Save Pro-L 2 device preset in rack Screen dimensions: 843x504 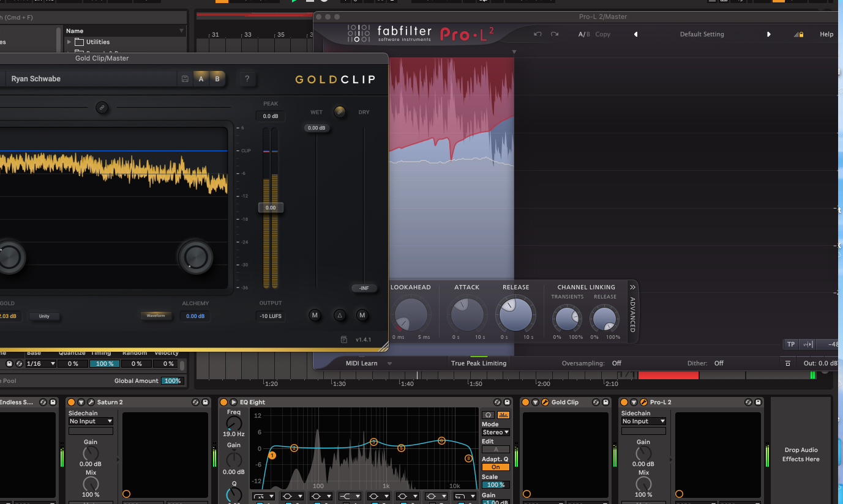coord(758,402)
